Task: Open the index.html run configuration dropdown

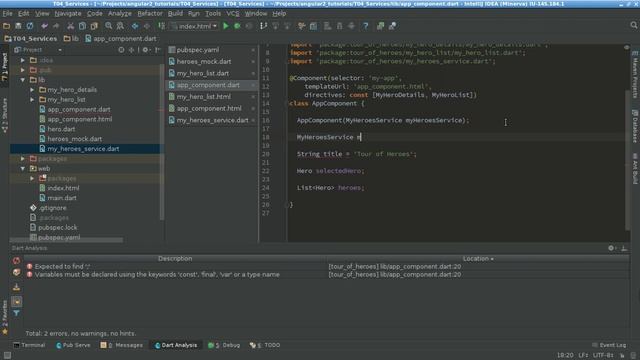Action: 194,26
